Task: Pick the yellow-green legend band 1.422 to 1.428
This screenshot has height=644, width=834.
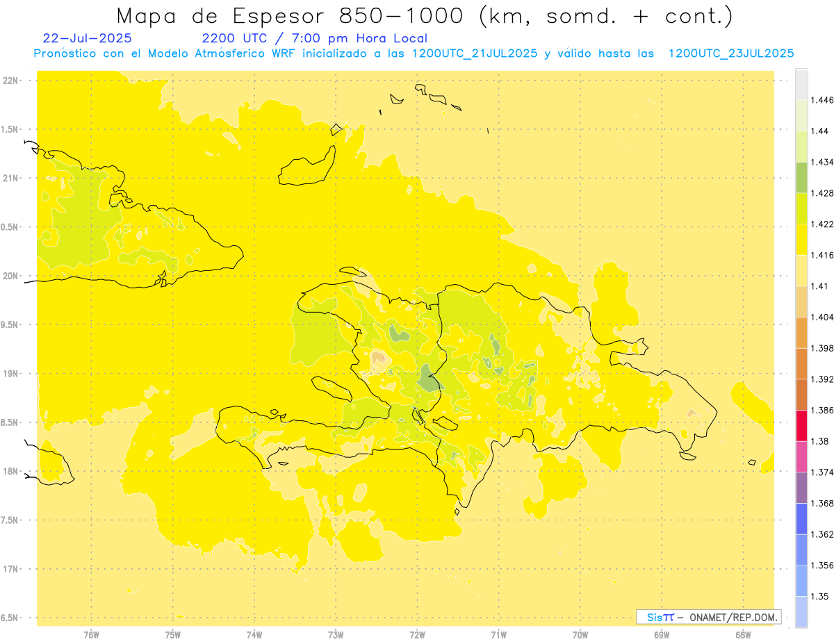Action: 801,208
